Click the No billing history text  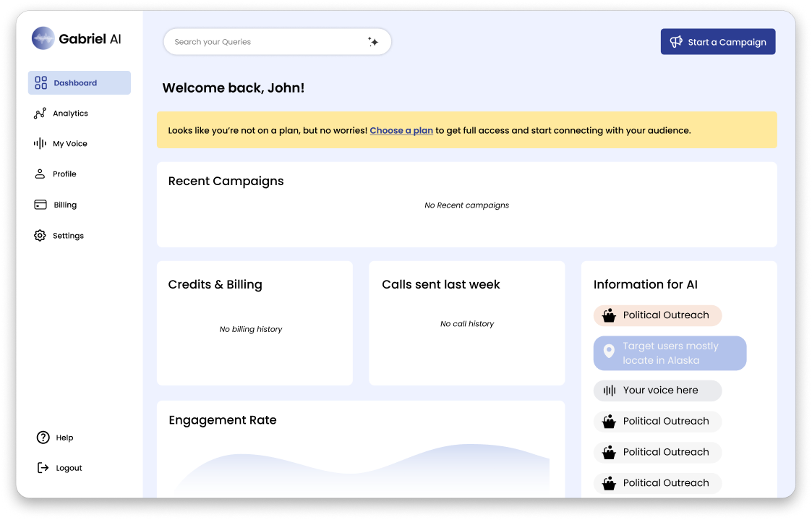tap(251, 329)
